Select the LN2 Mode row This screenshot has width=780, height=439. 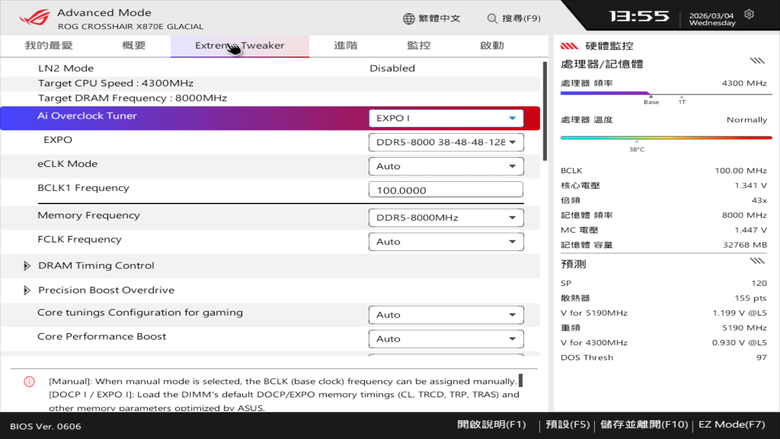[271, 68]
